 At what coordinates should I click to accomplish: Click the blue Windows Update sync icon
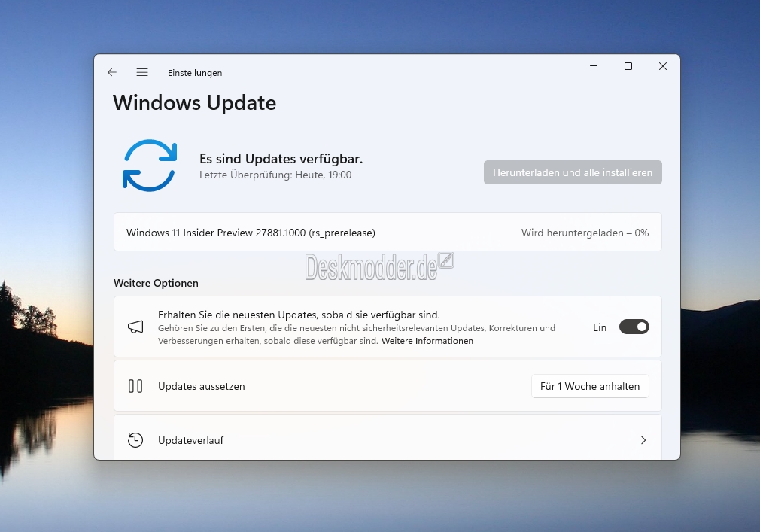pos(150,166)
